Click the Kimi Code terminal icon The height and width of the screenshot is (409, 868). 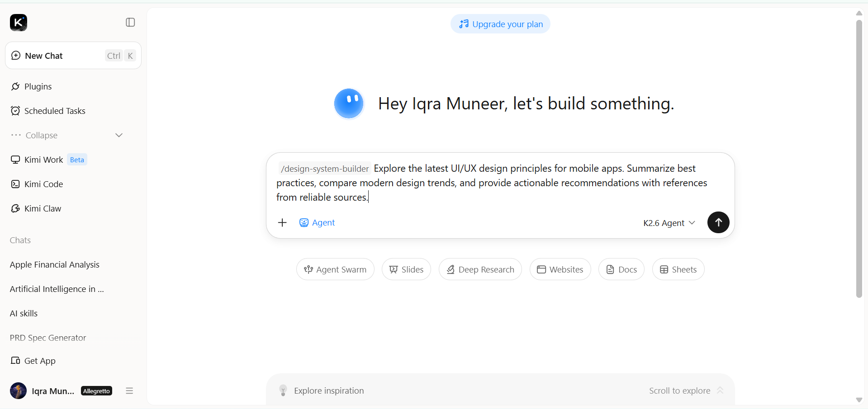(15, 184)
